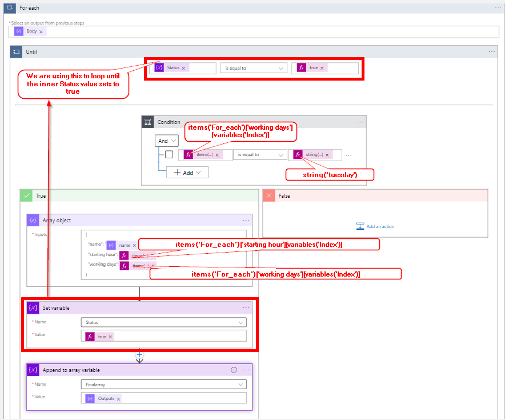Click the Append to array Value input field
The width and height of the screenshot is (505, 420).
163,398
